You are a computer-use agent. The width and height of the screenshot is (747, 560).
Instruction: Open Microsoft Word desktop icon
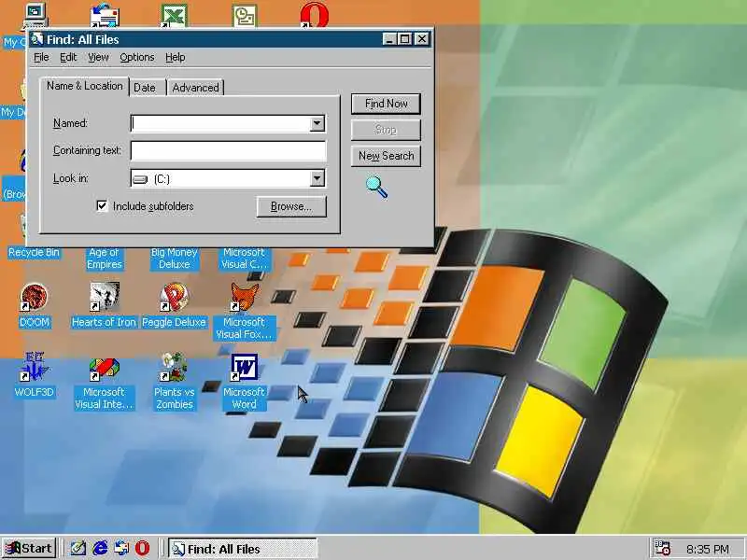[x=244, y=367]
